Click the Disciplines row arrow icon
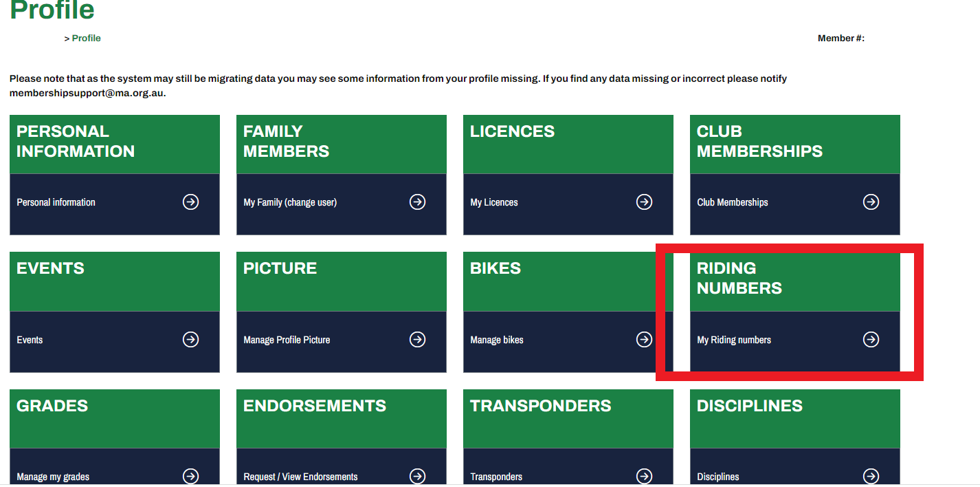This screenshot has height=487, width=980. pos(871,476)
